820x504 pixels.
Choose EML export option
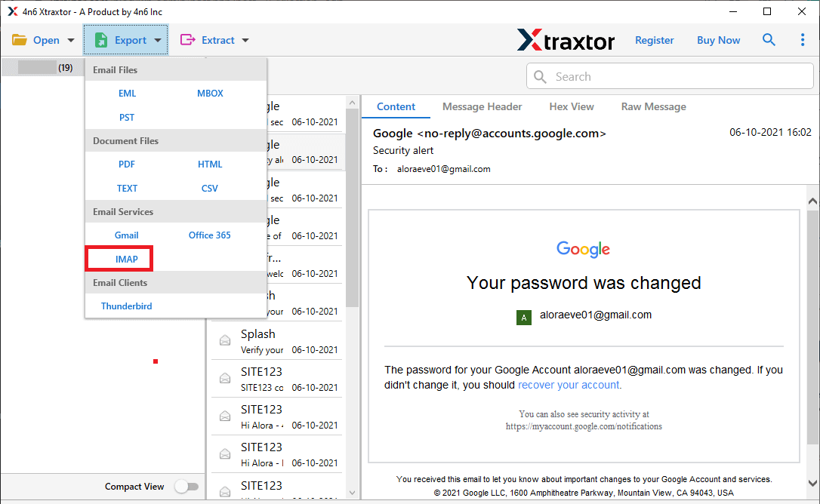[127, 93]
